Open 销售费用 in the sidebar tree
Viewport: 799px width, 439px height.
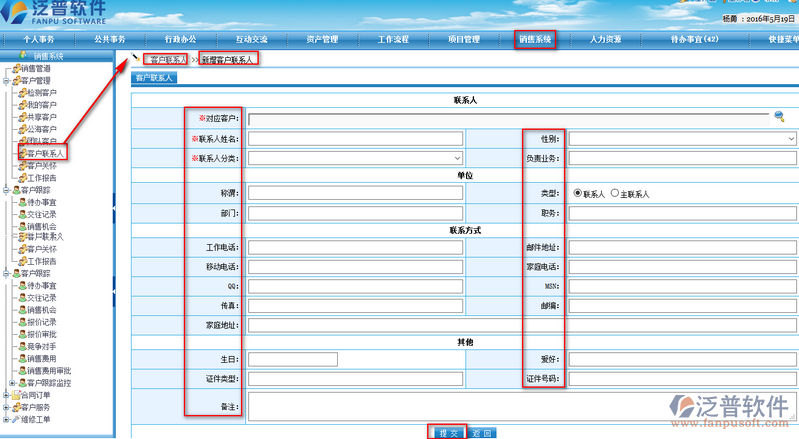[42, 359]
